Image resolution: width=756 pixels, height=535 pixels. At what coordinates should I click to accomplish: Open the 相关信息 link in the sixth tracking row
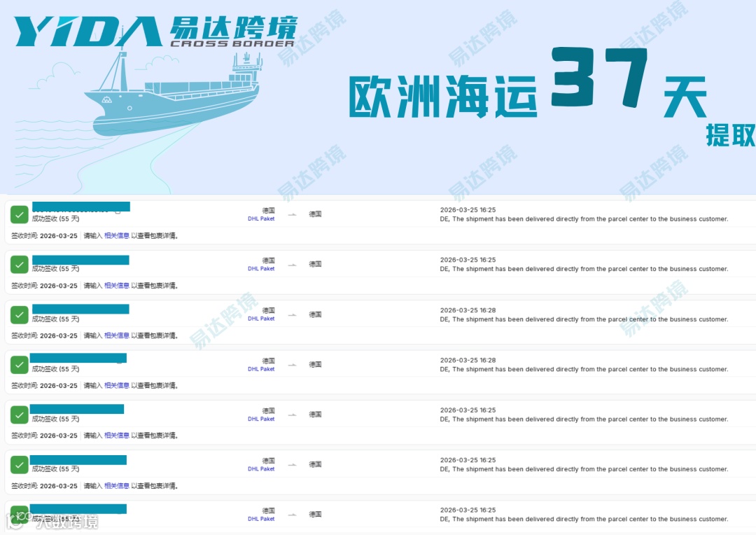117,486
